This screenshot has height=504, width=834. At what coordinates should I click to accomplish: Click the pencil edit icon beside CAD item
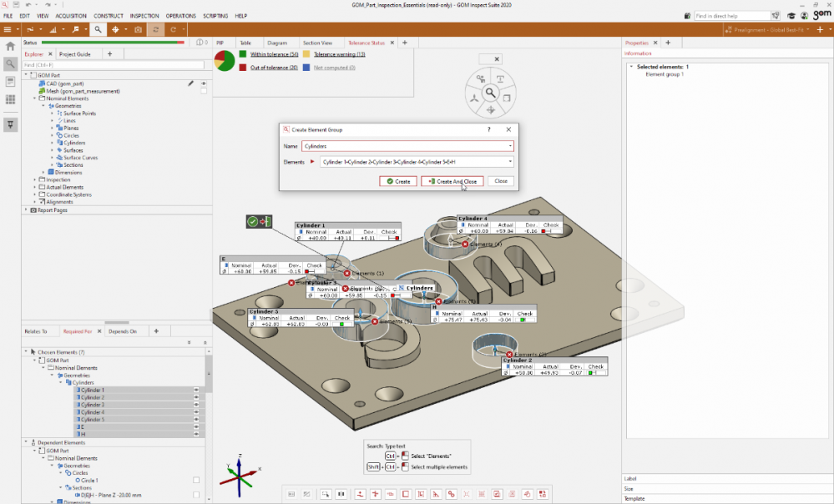click(x=191, y=83)
